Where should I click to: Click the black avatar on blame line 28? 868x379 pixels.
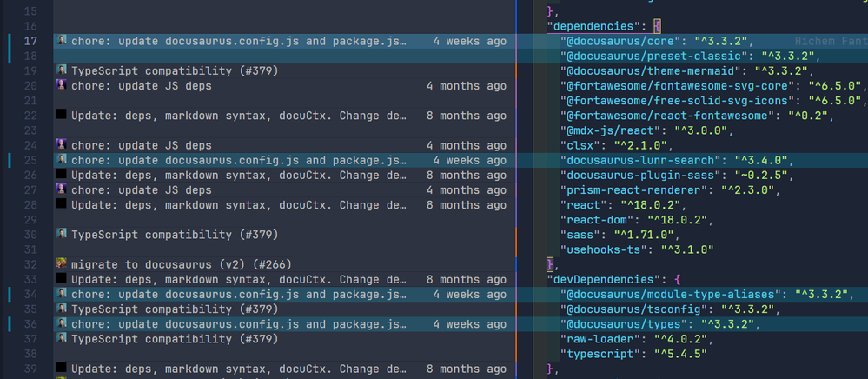[x=62, y=204]
